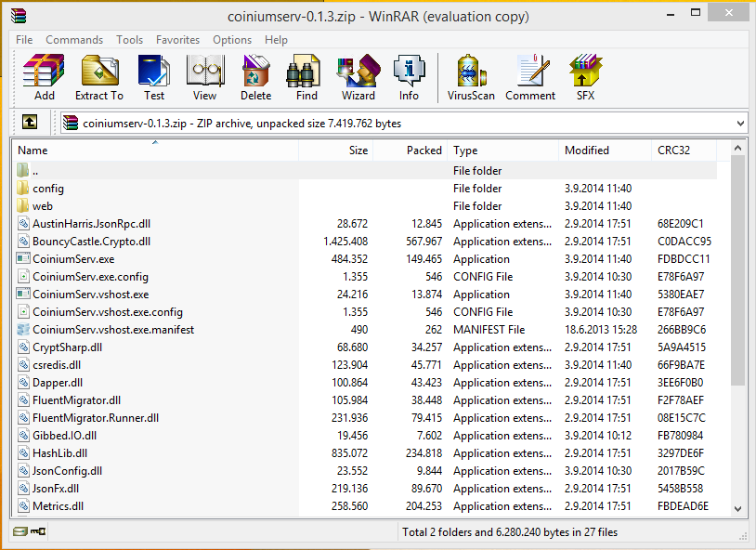This screenshot has width=756, height=550.
Task: Open the File menu
Action: [x=24, y=40]
